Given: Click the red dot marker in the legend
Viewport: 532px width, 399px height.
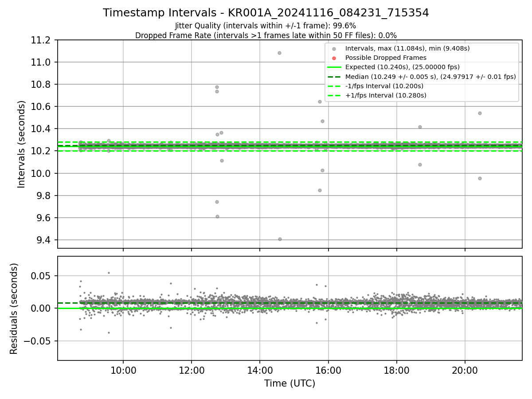Looking at the screenshot, I should tap(334, 58).
